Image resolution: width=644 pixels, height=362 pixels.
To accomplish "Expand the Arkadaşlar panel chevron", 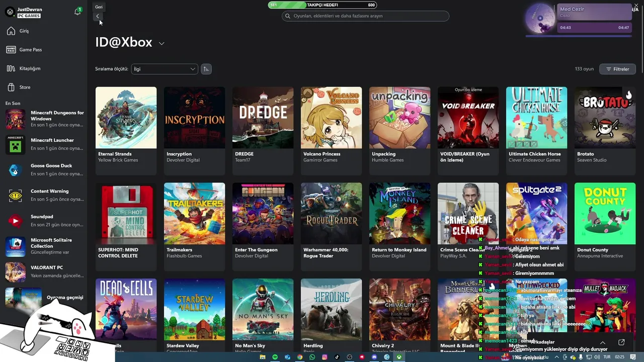I will pyautogui.click(x=602, y=343).
